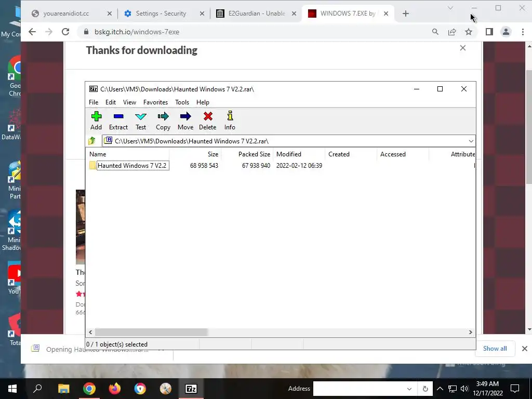Image resolution: width=532 pixels, height=399 pixels.
Task: Open the Chrome profile icon
Action: (x=506, y=32)
